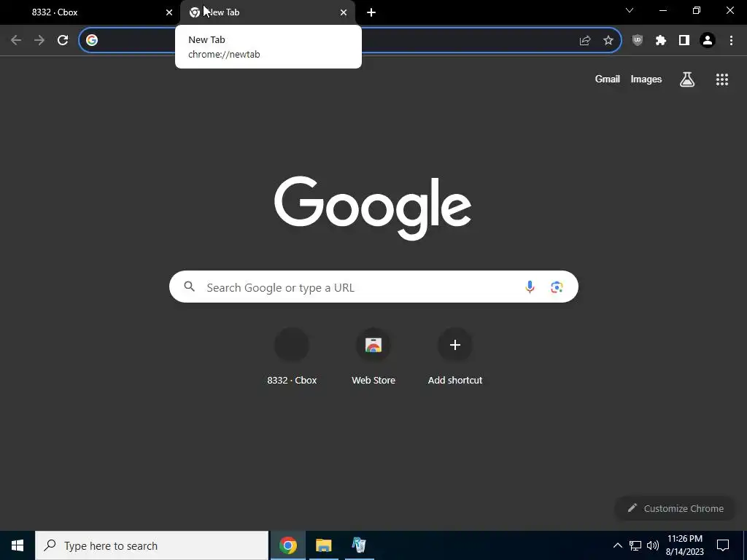747x560 pixels.
Task: Open the uBlock shield extension
Action: coord(638,41)
